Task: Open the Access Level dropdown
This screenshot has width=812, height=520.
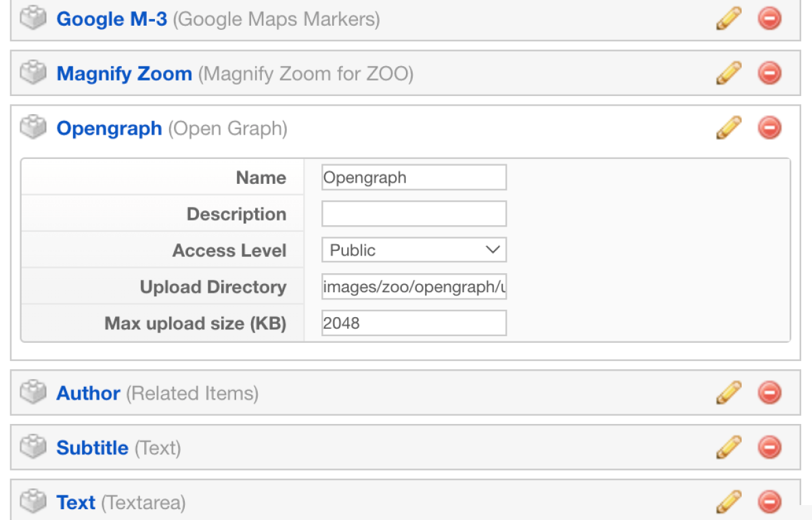Action: click(x=413, y=250)
